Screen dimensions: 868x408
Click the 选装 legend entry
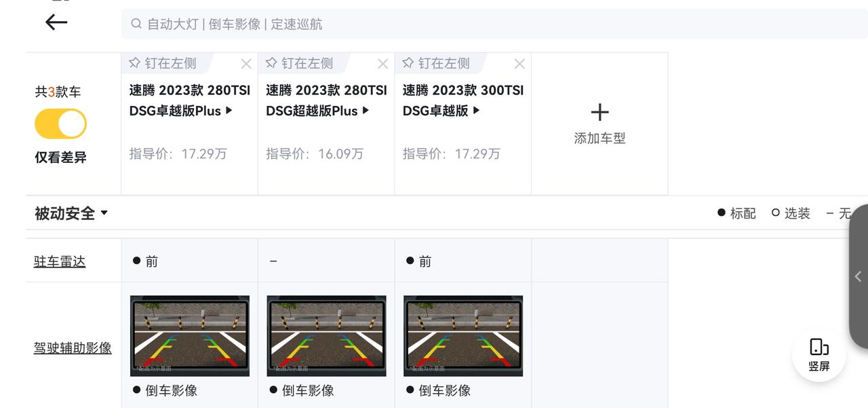791,213
